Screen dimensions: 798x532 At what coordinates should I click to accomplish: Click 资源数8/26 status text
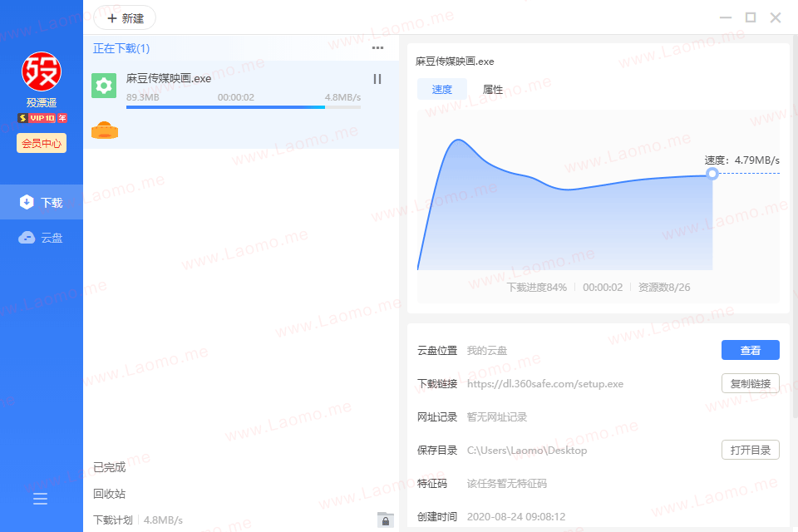coord(664,287)
